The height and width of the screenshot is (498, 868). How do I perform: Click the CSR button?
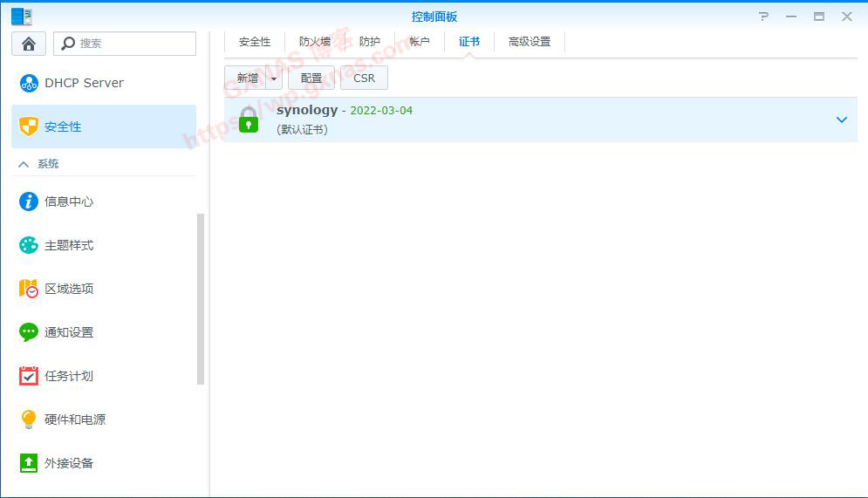click(364, 78)
